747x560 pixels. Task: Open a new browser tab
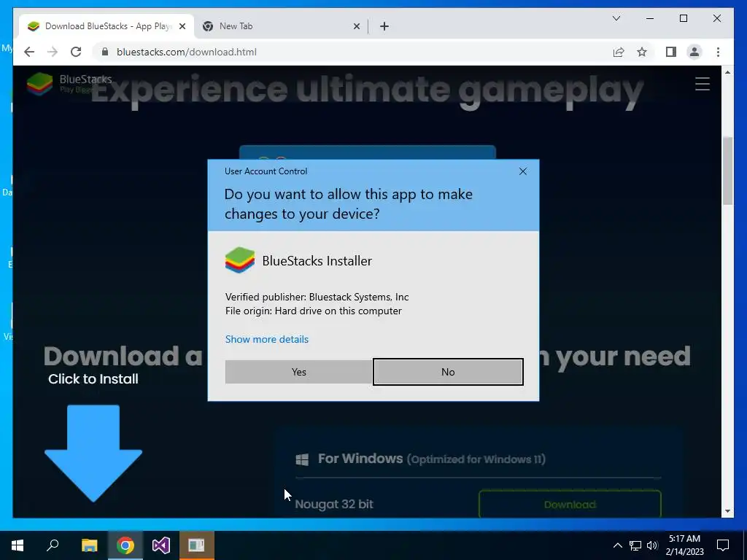click(384, 27)
